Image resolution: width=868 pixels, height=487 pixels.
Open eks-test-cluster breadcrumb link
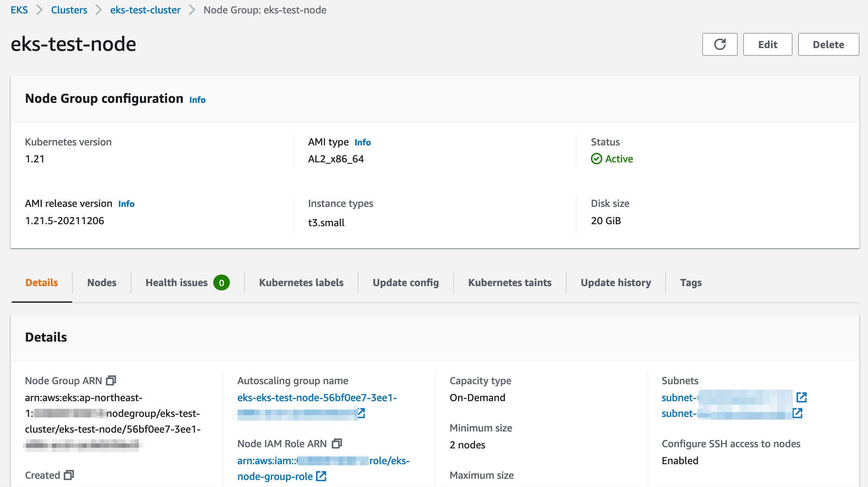tap(145, 10)
